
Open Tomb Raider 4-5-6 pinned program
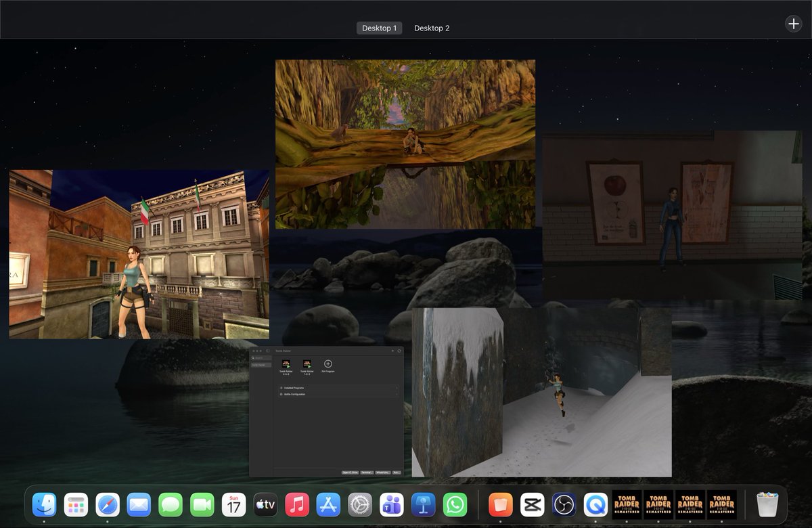286,367
